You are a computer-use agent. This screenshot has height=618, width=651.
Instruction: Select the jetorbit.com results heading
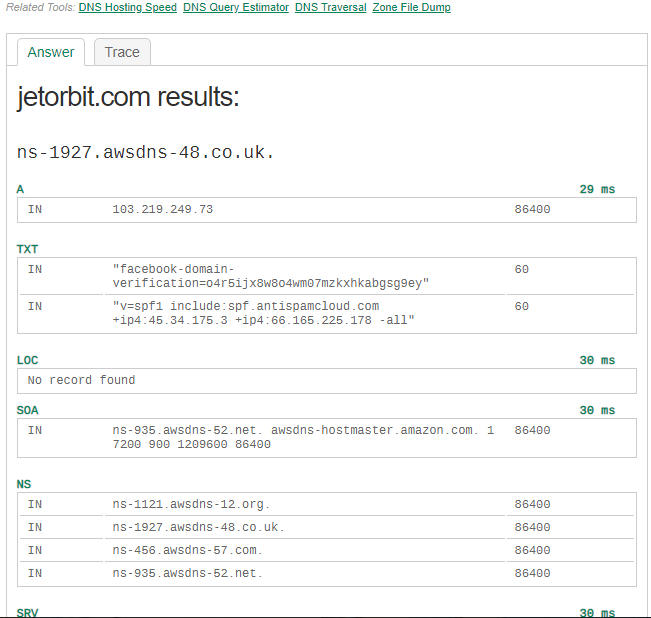pyautogui.click(x=128, y=97)
